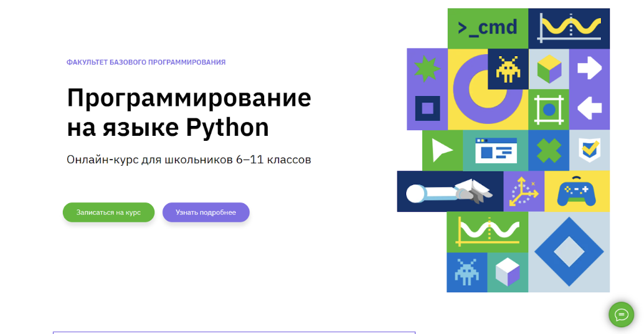Image resolution: width=644 pixels, height=334 pixels.
Task: Click the light blue space invader on blue tile
Action: click(466, 272)
